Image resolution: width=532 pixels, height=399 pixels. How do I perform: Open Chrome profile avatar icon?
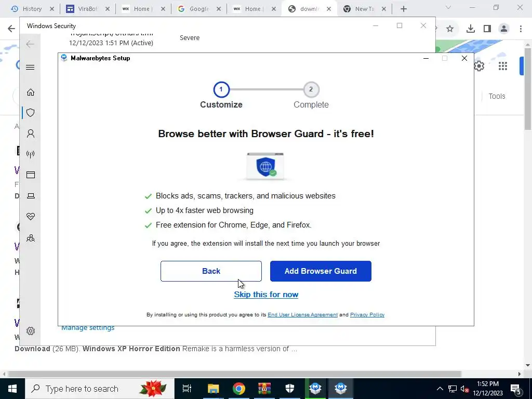click(504, 29)
